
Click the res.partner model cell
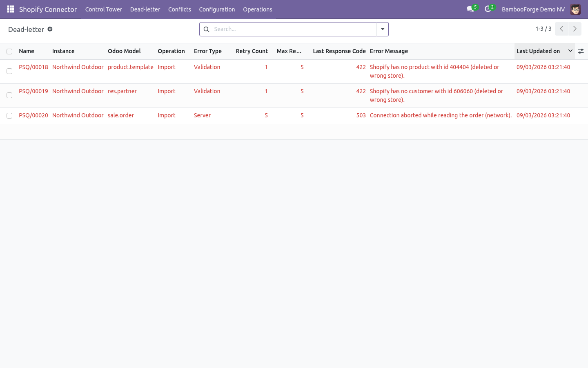[122, 91]
